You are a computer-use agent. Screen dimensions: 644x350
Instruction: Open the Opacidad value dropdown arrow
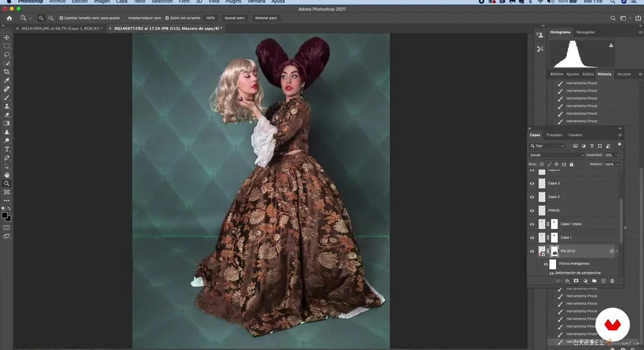(x=618, y=155)
